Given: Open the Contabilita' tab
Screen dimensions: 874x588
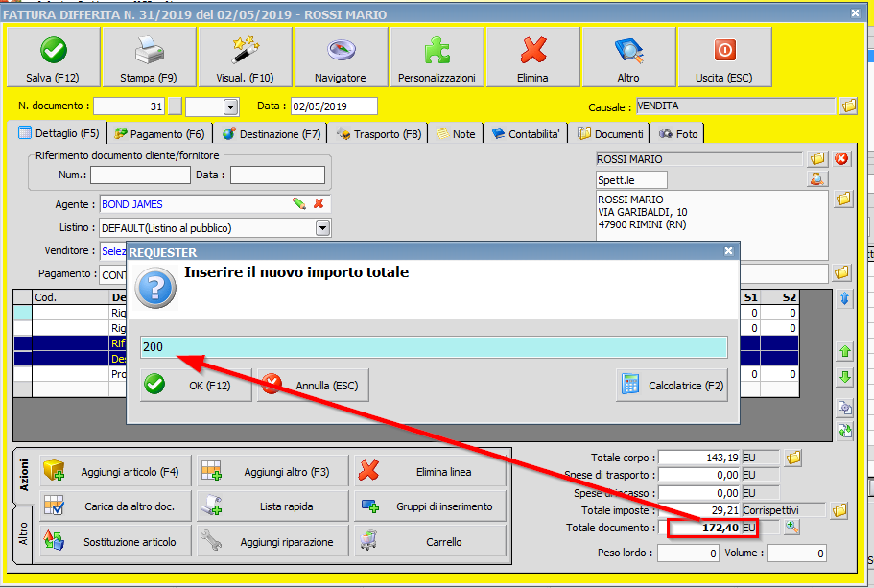Looking at the screenshot, I should coord(526,133).
